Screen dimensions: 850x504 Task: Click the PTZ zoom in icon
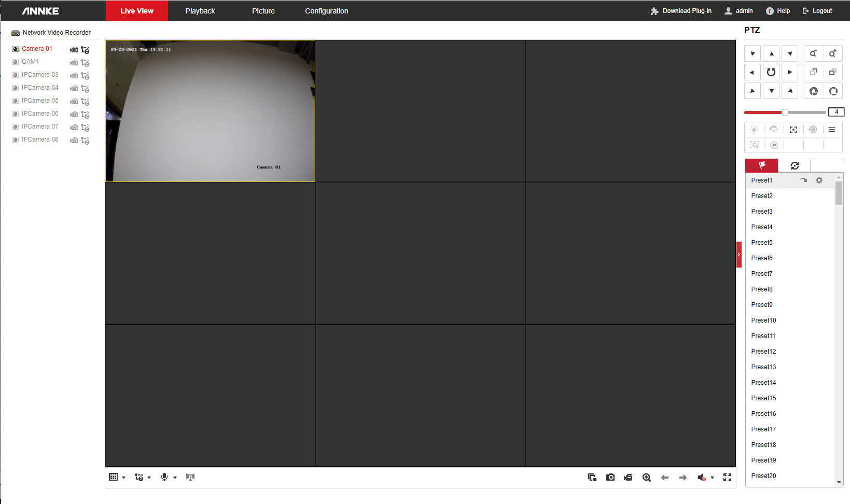pos(832,53)
